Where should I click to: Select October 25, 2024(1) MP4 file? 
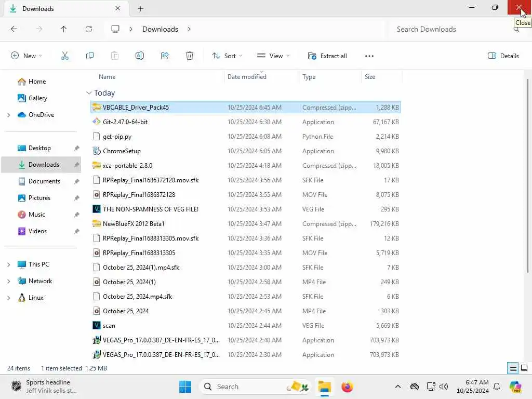(x=246, y=282)
